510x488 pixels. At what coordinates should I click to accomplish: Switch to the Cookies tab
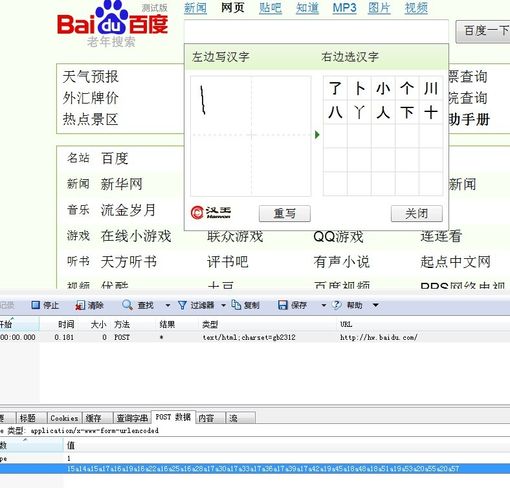click(64, 418)
